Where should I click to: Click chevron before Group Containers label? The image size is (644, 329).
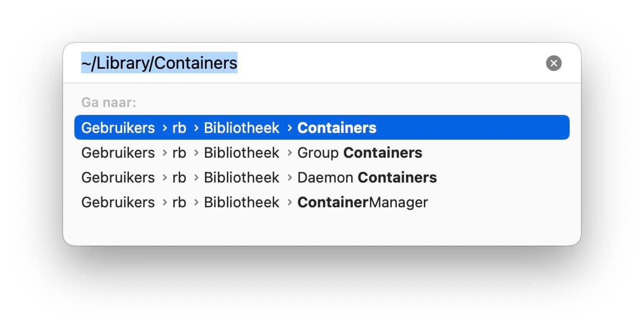289,153
